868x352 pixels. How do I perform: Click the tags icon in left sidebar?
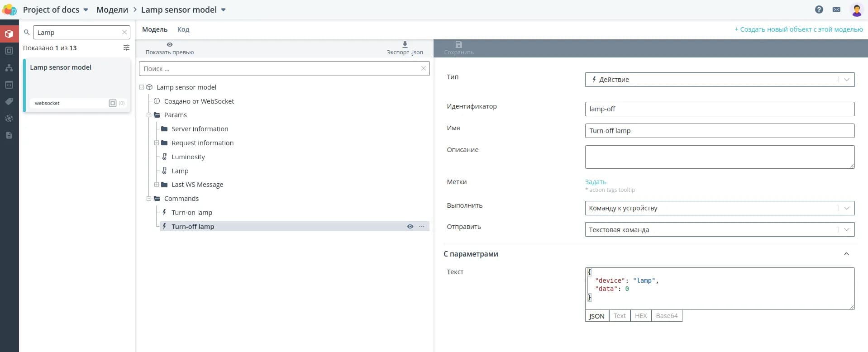click(x=9, y=101)
